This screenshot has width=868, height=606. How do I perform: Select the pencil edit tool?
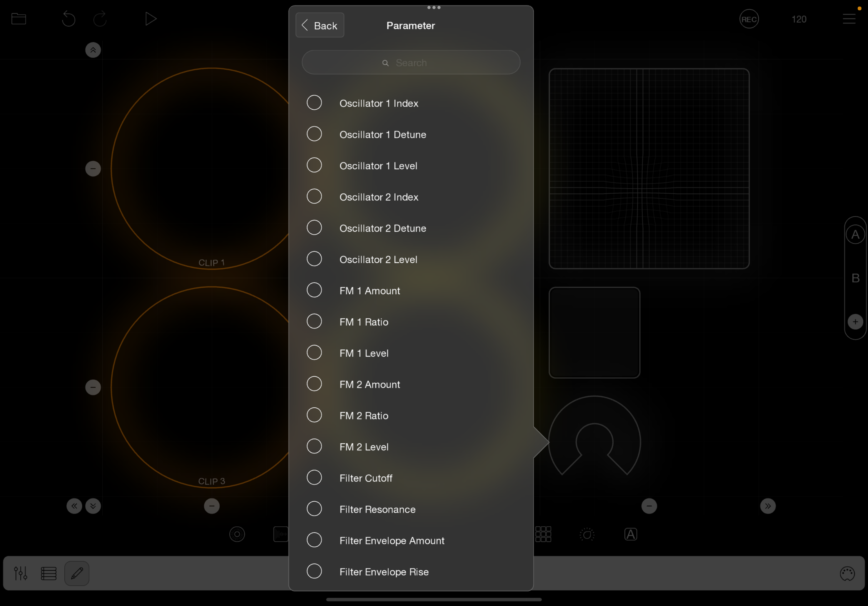77,573
